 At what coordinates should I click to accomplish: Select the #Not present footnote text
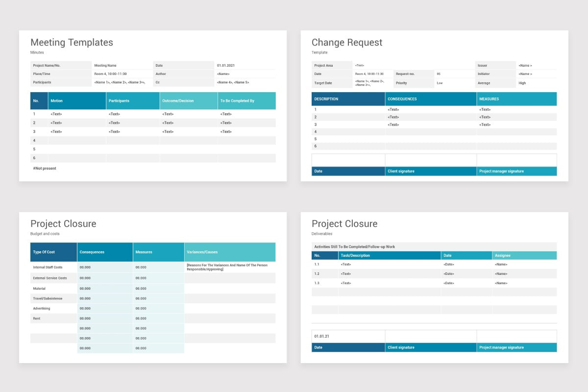(45, 168)
